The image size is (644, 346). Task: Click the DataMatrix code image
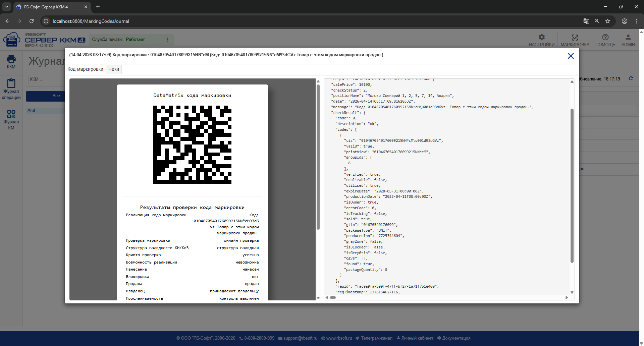[x=192, y=145]
